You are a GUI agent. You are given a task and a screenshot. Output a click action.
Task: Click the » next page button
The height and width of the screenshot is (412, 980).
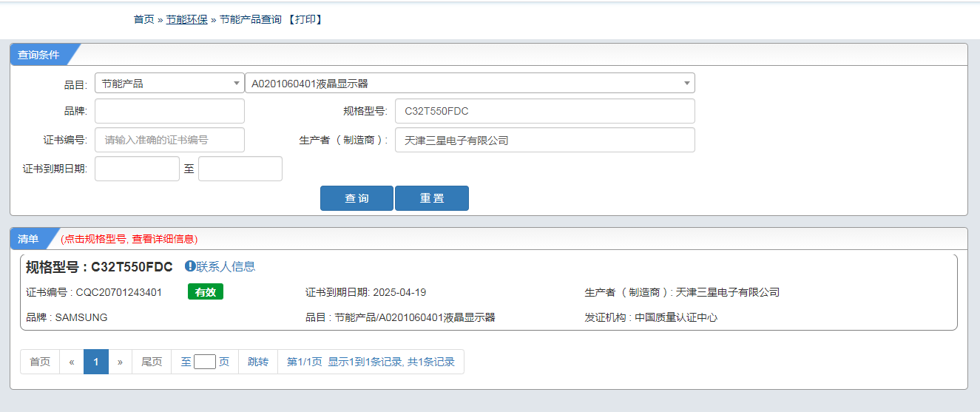click(x=120, y=362)
